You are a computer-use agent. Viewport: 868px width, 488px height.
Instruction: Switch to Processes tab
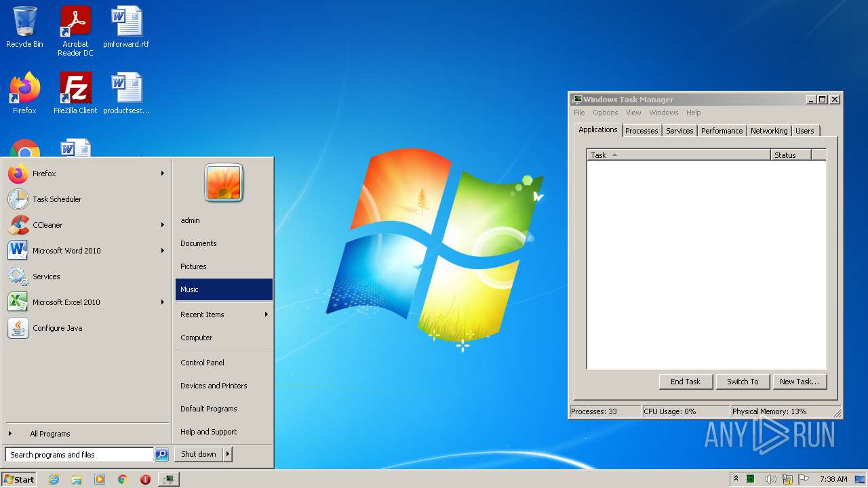(x=642, y=131)
